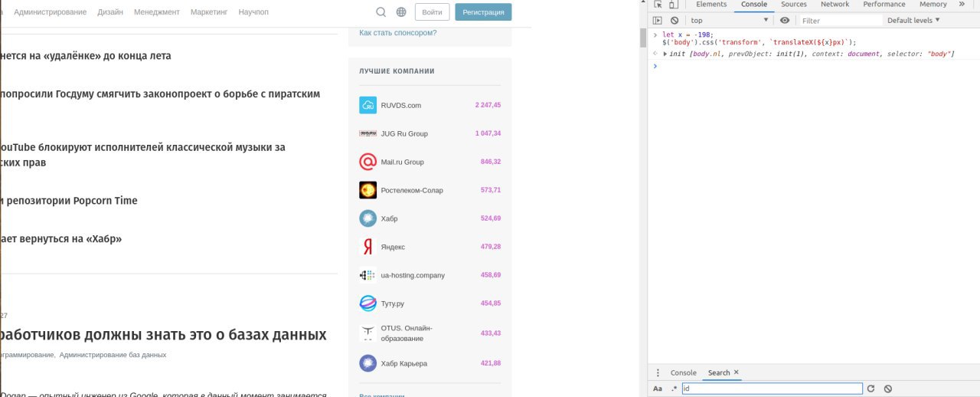This screenshot has height=397, width=980.
Task: Activate DevTools inspect element picker
Action: click(657, 5)
